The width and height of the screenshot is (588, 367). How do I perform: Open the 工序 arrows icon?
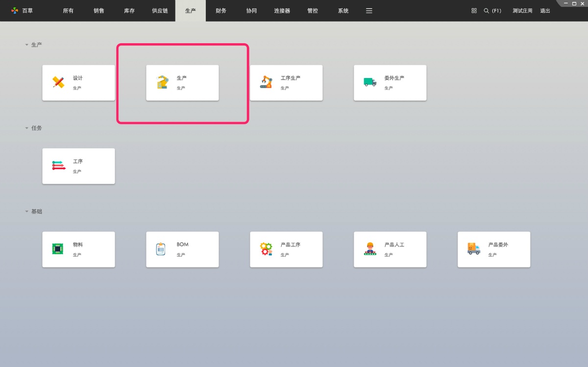(x=58, y=166)
